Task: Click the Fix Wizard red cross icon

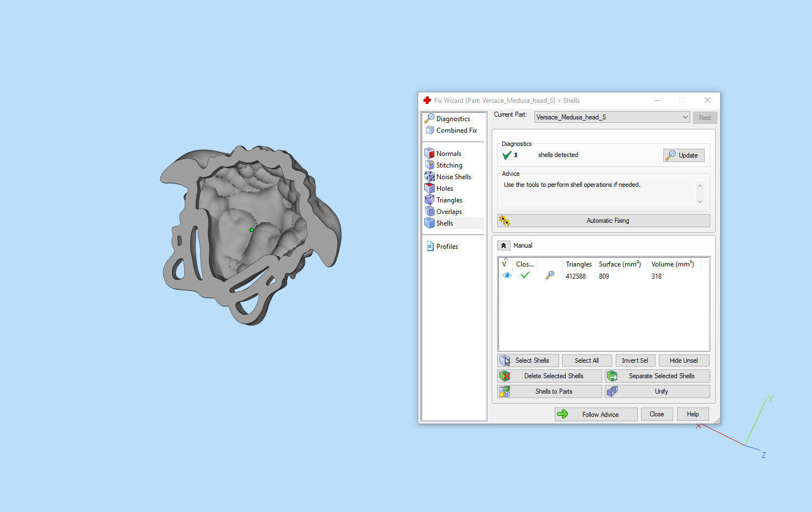Action: click(x=426, y=100)
